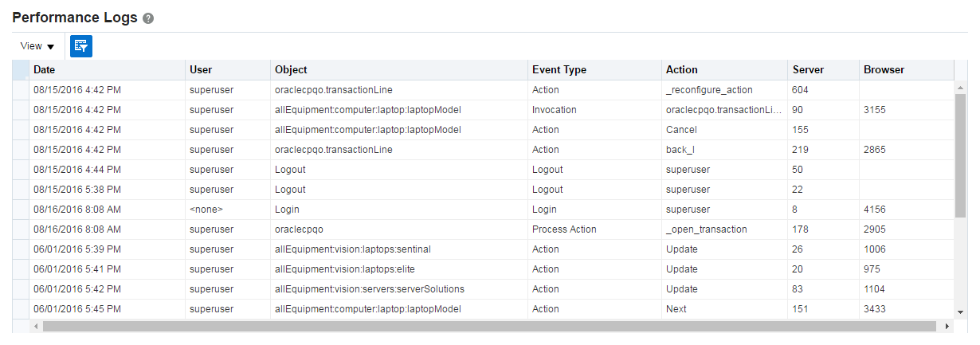Click the Browser column header
The width and height of the screenshot is (980, 345).
(884, 70)
